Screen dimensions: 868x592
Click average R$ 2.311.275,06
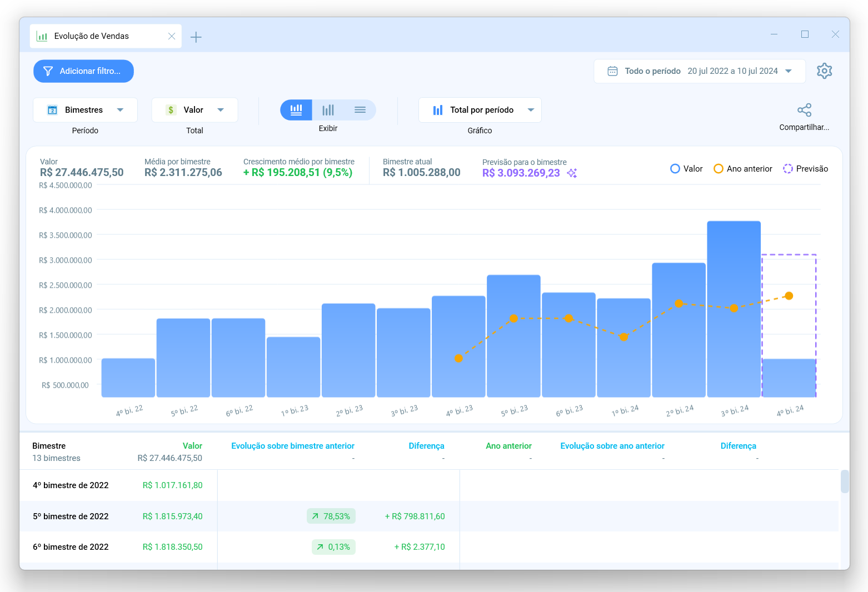(183, 173)
